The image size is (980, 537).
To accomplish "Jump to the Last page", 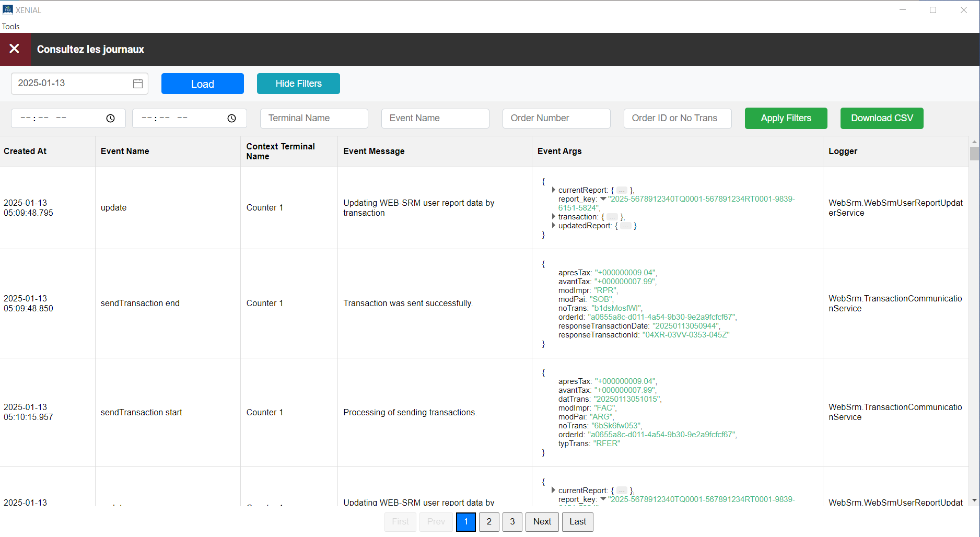I will (x=577, y=521).
